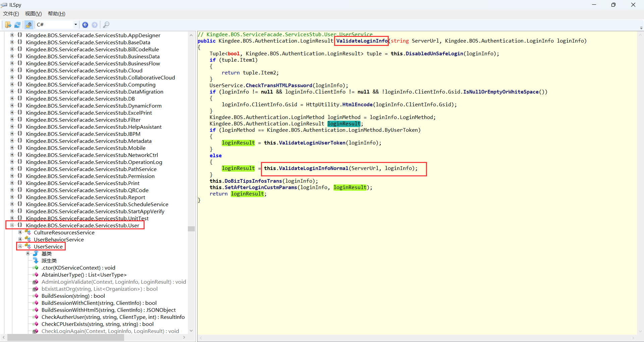Follow the DoBizTipsInfosTrans method link

(253, 181)
